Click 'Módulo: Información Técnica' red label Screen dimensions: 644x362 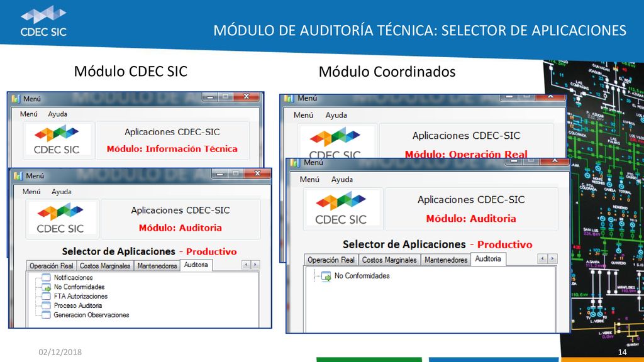(x=172, y=148)
